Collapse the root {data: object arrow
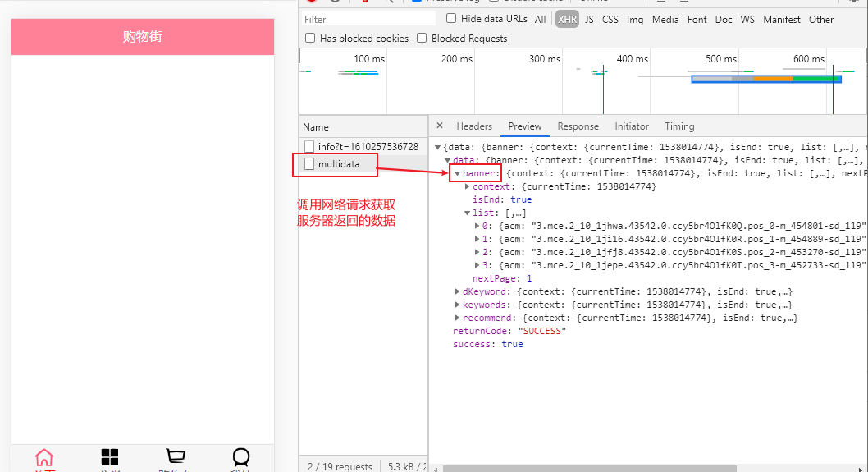Screen dimensions: 868x472 tap(437, 148)
